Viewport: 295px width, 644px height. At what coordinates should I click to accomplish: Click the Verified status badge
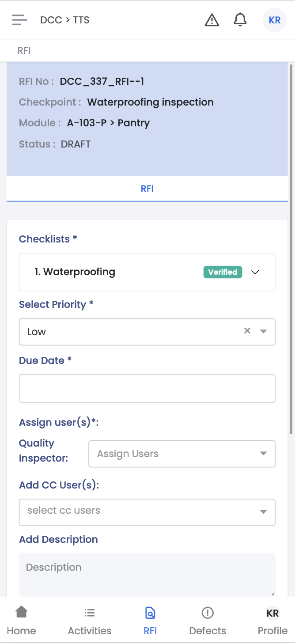pyautogui.click(x=223, y=272)
